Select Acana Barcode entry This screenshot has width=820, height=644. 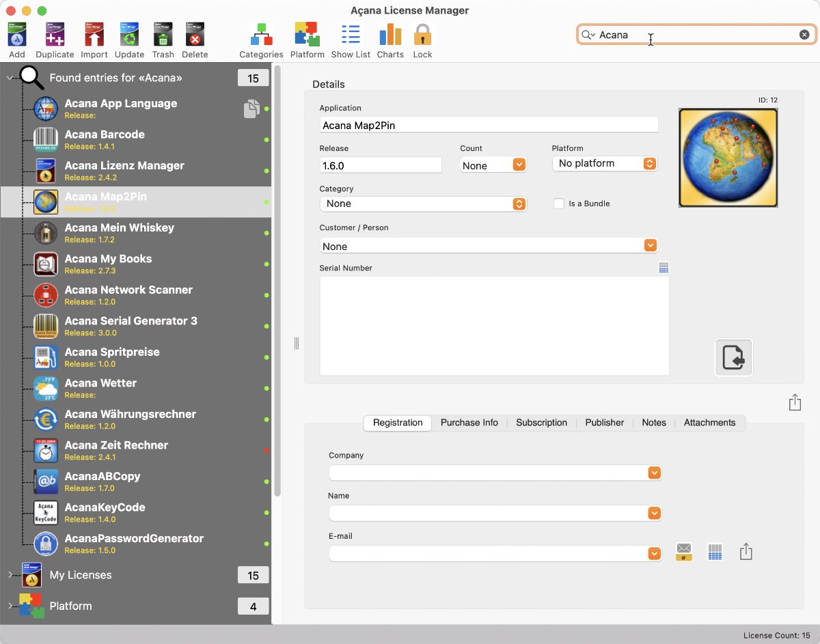pyautogui.click(x=136, y=140)
